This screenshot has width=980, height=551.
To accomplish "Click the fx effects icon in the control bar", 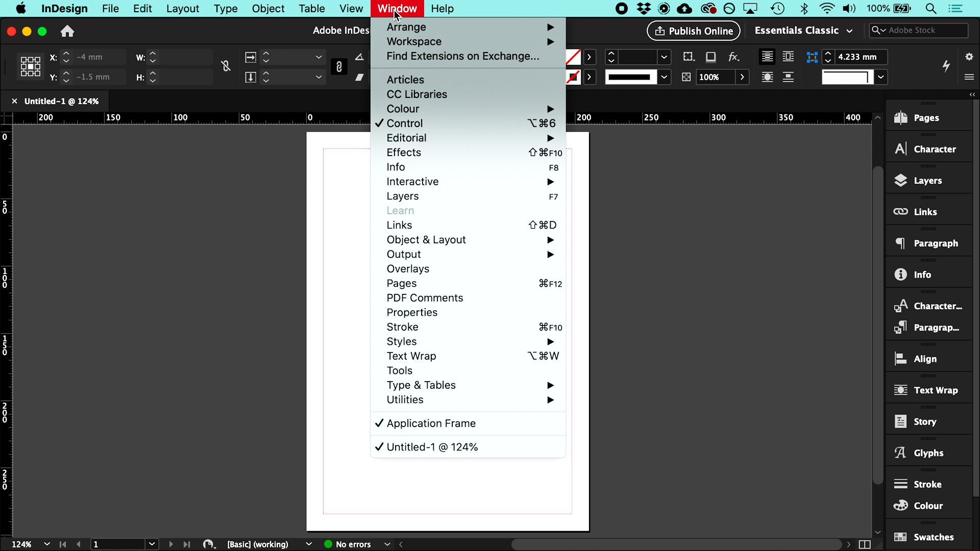I will 734,57.
